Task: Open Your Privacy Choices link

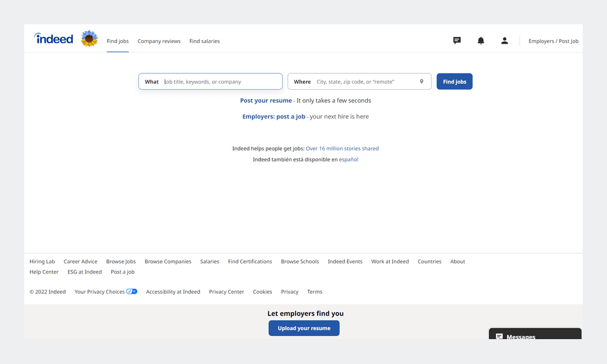Action: pyautogui.click(x=100, y=292)
